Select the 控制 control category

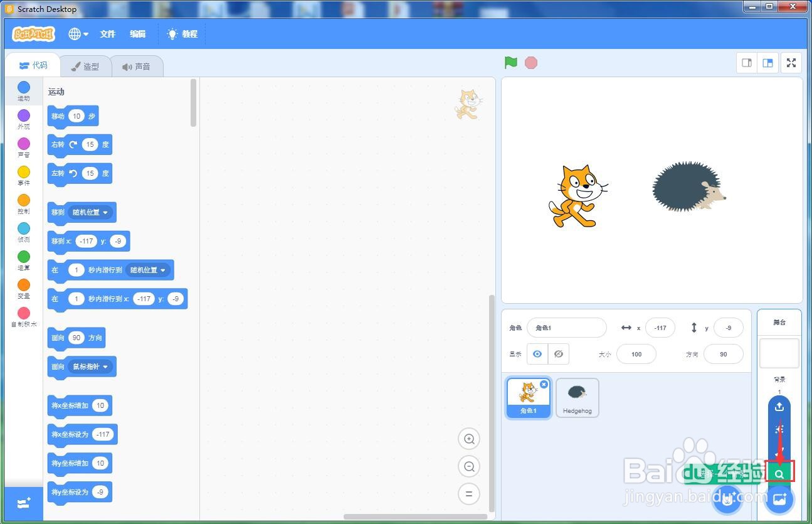(24, 204)
